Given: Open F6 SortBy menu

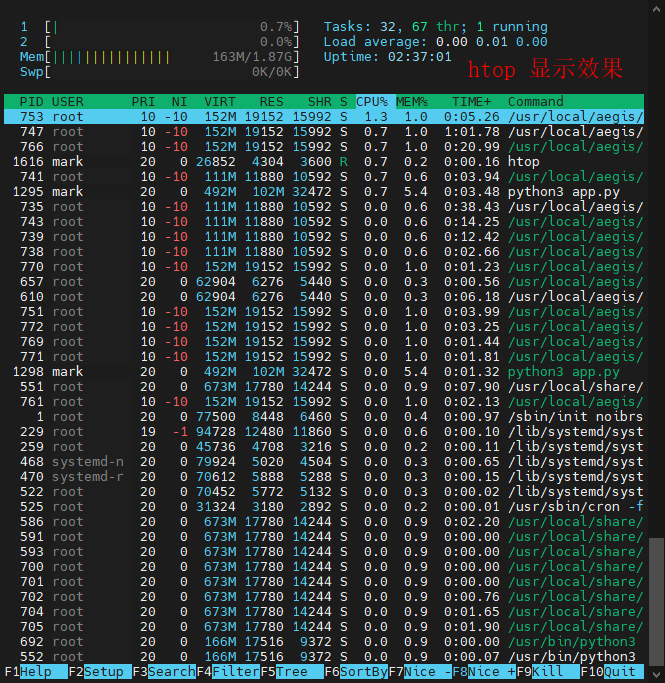Looking at the screenshot, I should click(x=356, y=671).
